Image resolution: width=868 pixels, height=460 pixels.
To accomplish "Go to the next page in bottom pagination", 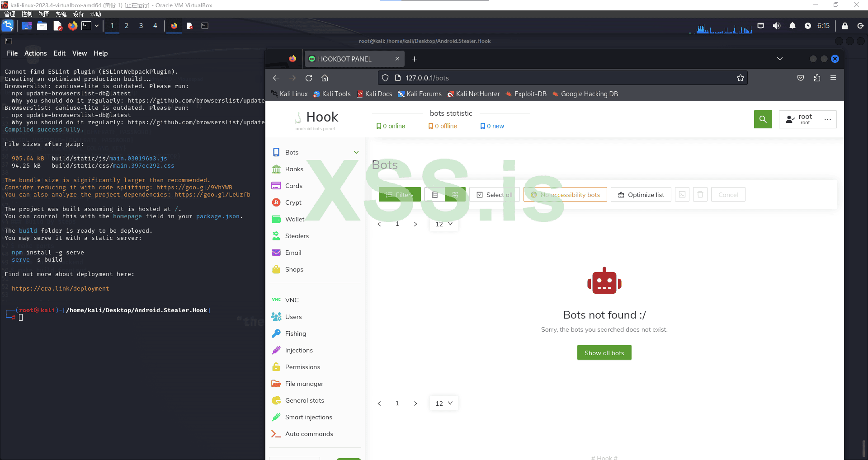I will tap(415, 404).
